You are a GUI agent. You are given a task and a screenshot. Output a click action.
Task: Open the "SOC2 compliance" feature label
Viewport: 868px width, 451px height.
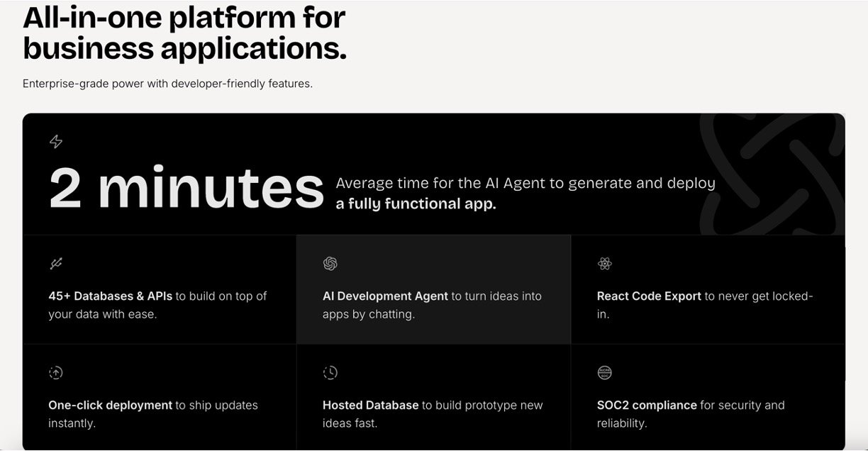(x=647, y=406)
